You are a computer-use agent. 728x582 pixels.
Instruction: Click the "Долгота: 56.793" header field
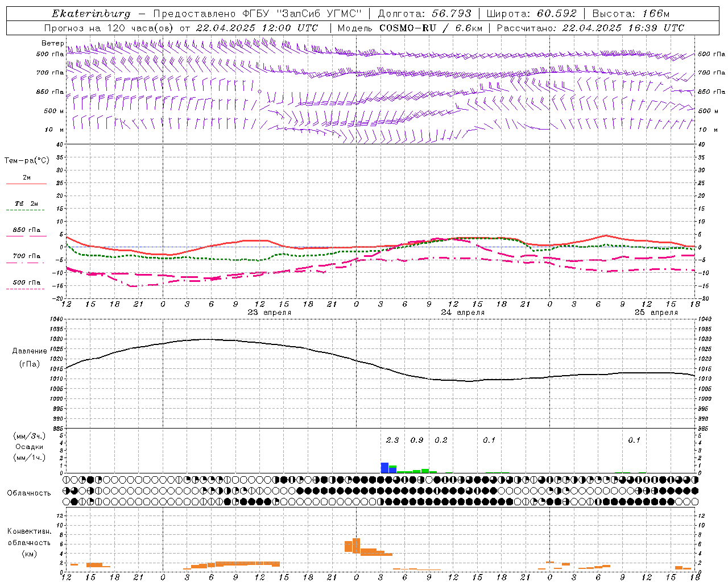424,14
